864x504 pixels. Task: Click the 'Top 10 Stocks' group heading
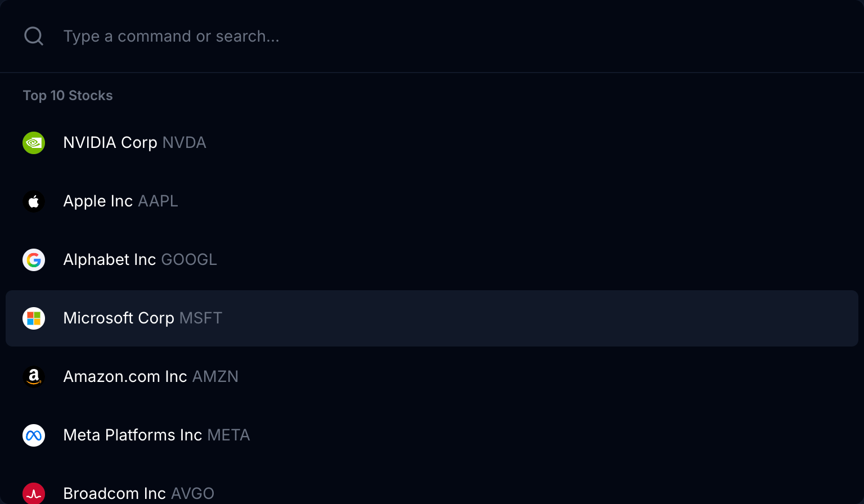[x=67, y=96]
